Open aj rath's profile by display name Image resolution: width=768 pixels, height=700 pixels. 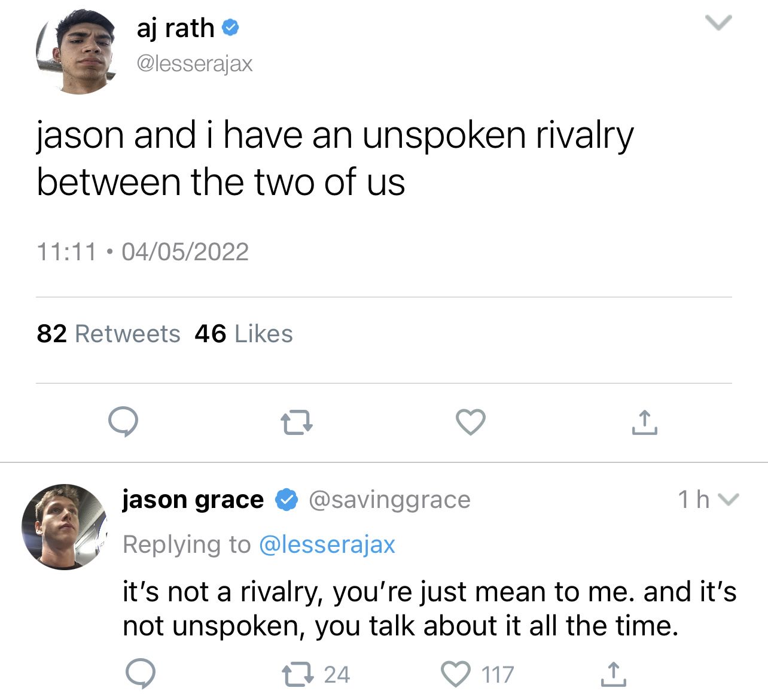pyautogui.click(x=175, y=28)
